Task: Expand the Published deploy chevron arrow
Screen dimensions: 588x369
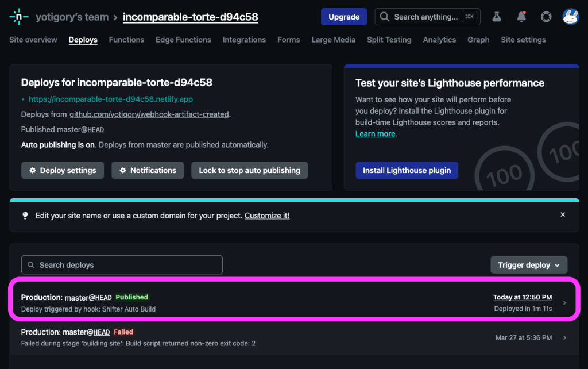Action: 564,302
